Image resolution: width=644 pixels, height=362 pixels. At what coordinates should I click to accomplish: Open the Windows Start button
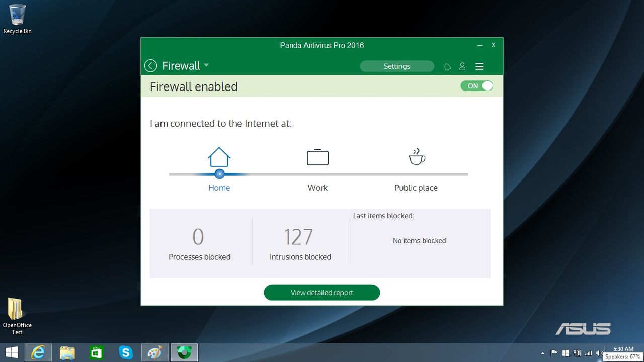11,352
